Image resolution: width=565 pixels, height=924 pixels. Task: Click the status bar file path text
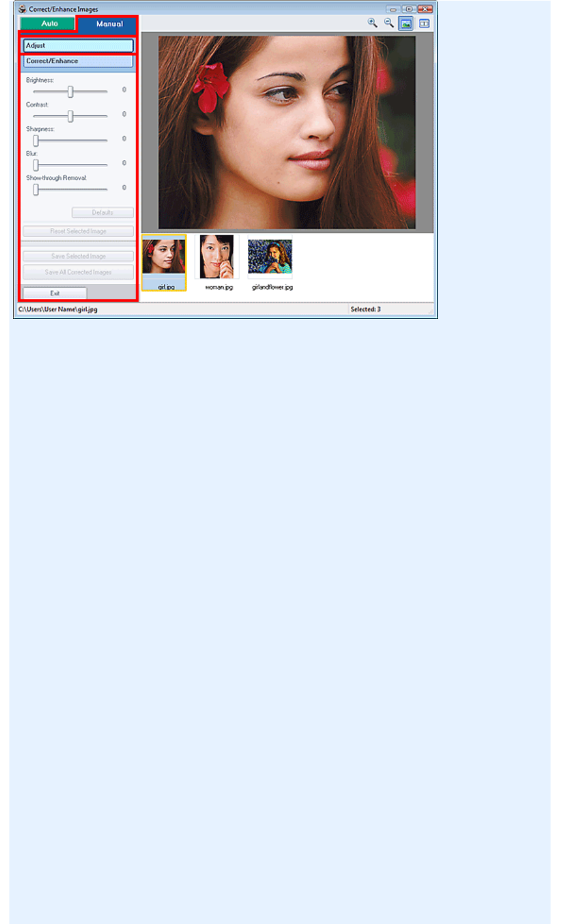(58, 310)
